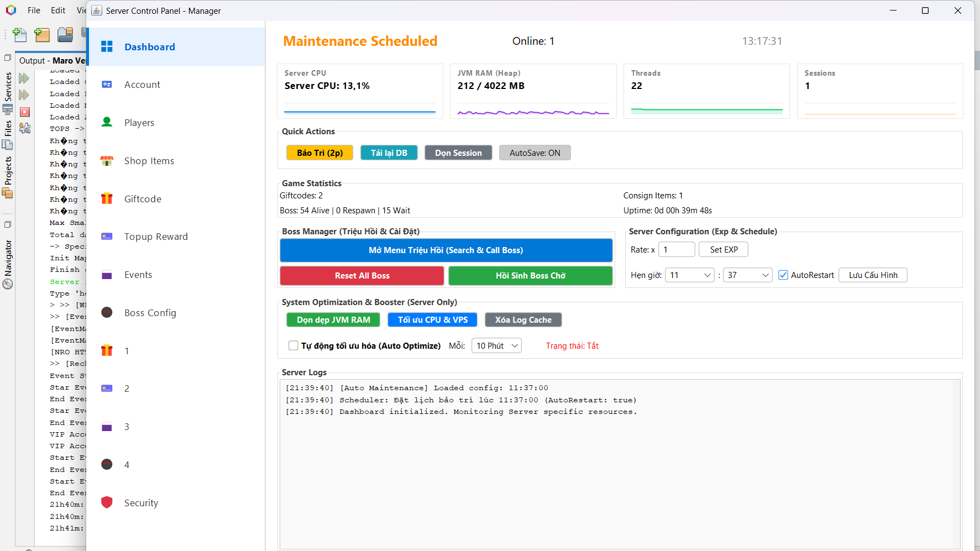Screen dimensions: 980x551
Task: Click the Open Project icon in the NetBeans toolbar
Action: 65,35
